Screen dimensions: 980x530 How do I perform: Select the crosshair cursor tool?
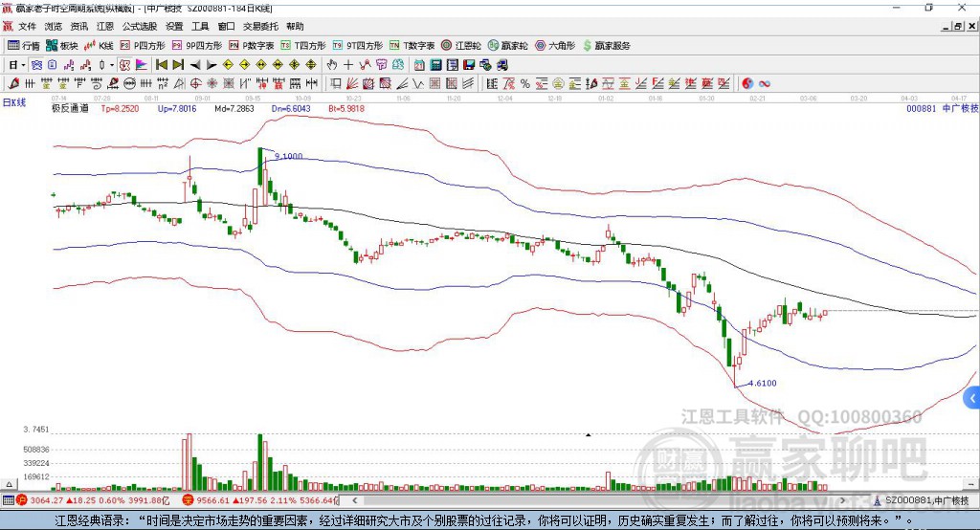pos(348,65)
